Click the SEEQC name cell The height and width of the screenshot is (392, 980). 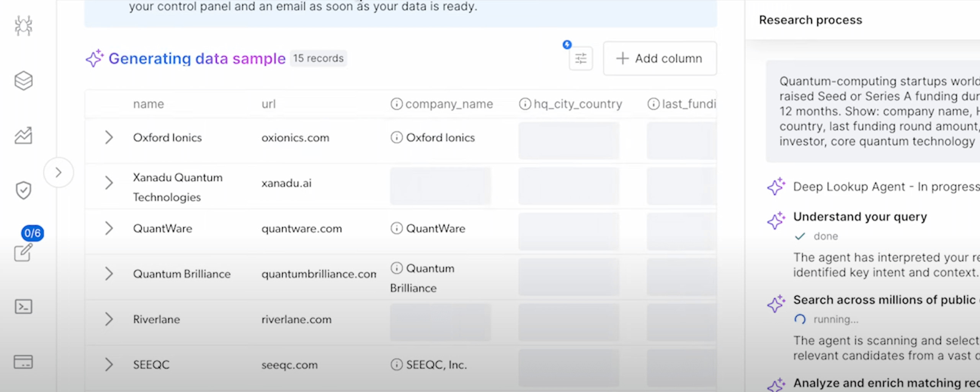coord(151,365)
